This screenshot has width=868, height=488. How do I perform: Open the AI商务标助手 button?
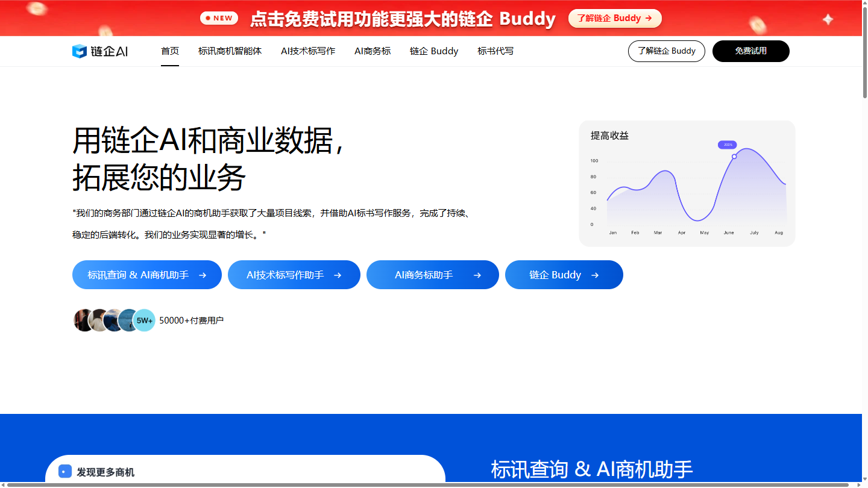(x=433, y=275)
